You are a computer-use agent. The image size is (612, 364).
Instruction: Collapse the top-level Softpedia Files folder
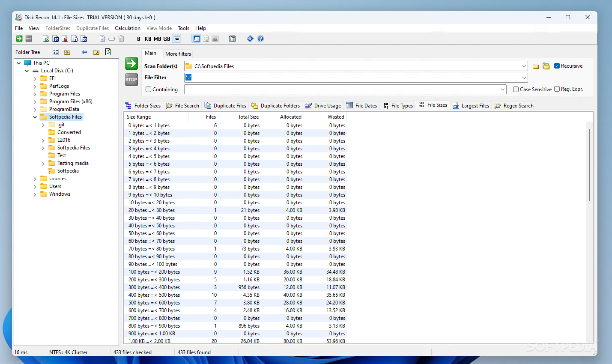35,117
